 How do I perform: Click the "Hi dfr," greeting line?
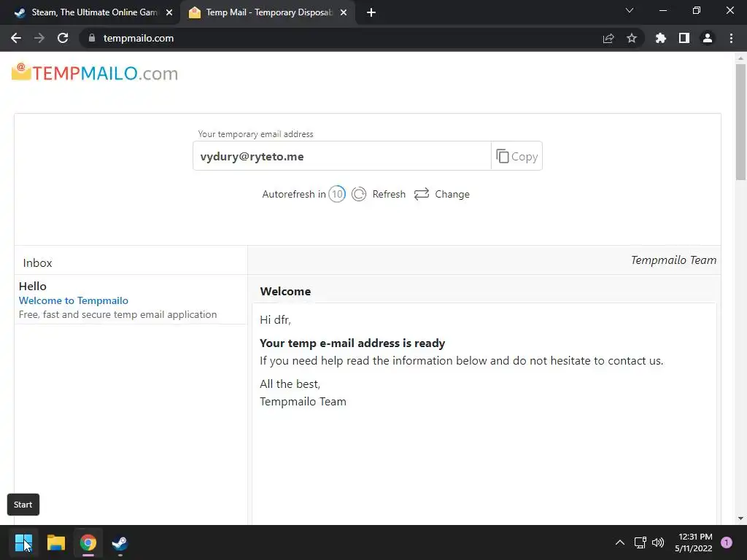275,320
